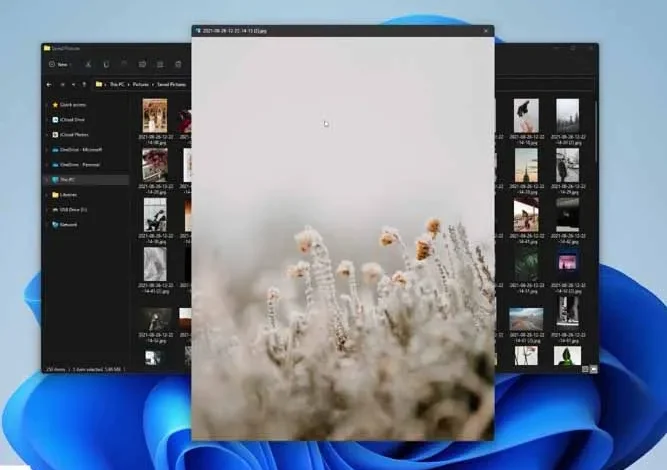Select Saved Pictures in the address breadcrumb

point(171,85)
